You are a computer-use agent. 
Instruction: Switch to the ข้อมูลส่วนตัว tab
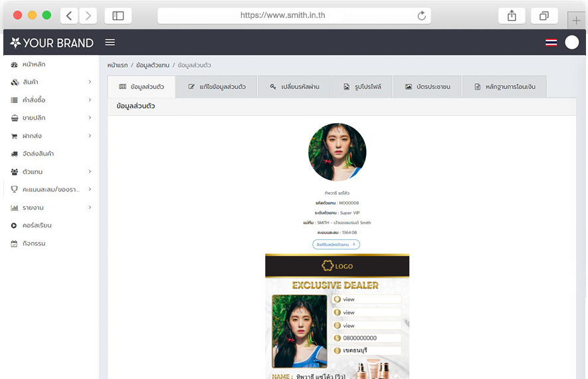[142, 86]
